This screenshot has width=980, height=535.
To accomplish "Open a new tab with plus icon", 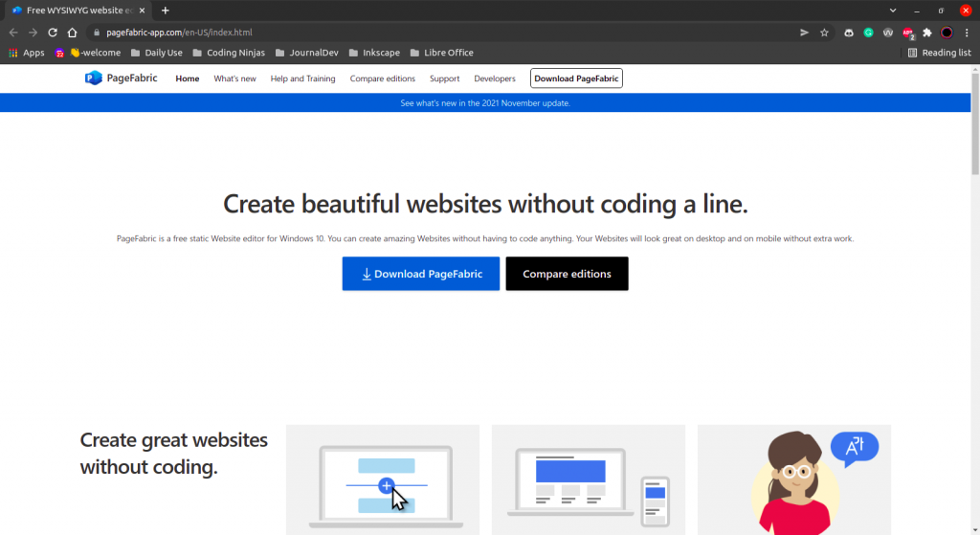I will tap(165, 11).
